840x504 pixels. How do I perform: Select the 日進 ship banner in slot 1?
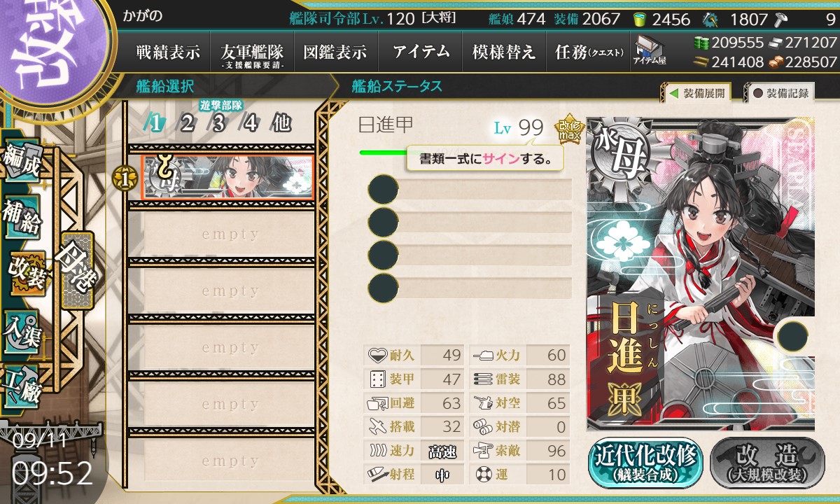(227, 176)
